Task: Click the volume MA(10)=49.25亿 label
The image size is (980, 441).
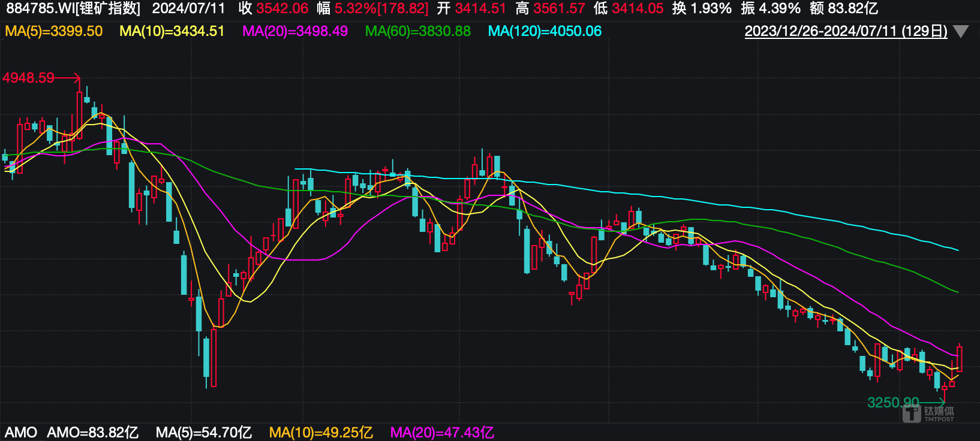Action: point(321,432)
